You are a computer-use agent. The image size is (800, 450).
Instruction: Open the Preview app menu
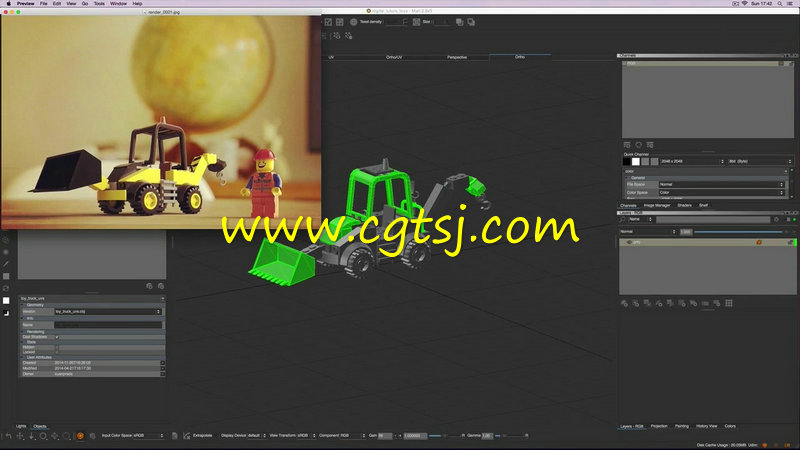point(25,4)
